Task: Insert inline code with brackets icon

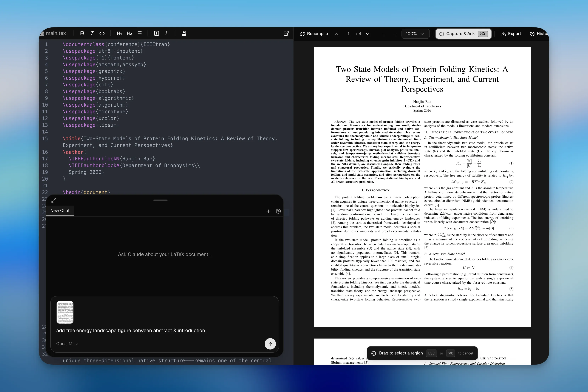Action: [x=102, y=33]
